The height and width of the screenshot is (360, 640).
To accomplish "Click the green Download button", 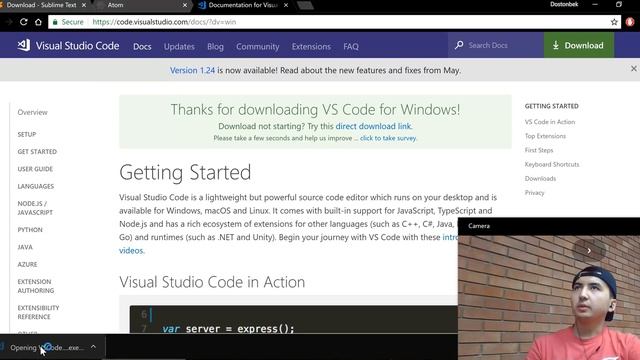I will (x=579, y=45).
